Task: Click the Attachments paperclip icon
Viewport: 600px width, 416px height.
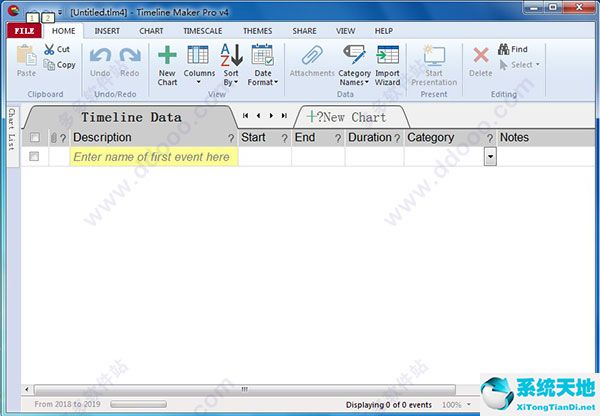Action: pos(312,64)
